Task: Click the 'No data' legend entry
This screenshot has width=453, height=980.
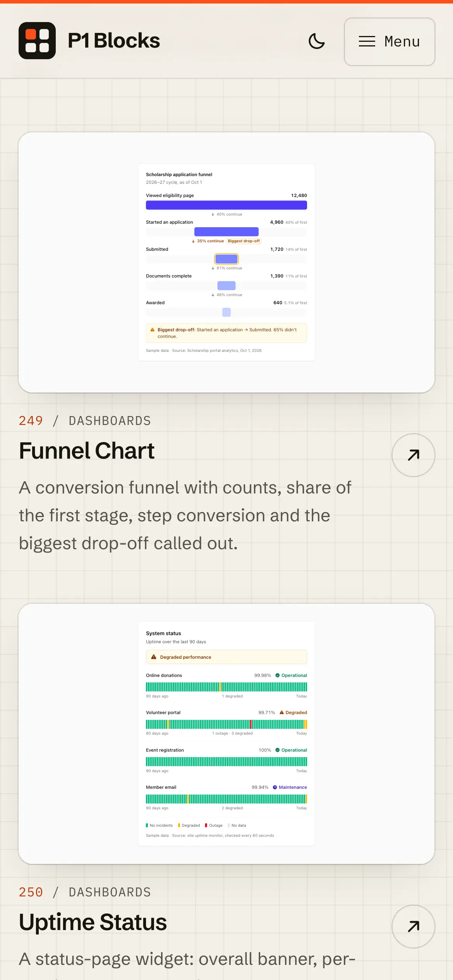Action: [237, 825]
